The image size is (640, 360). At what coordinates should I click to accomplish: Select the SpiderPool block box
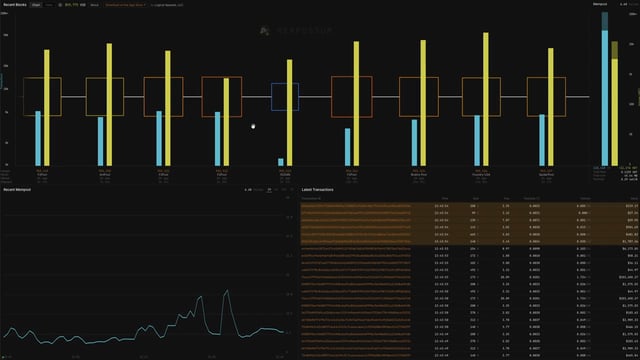[546, 97]
